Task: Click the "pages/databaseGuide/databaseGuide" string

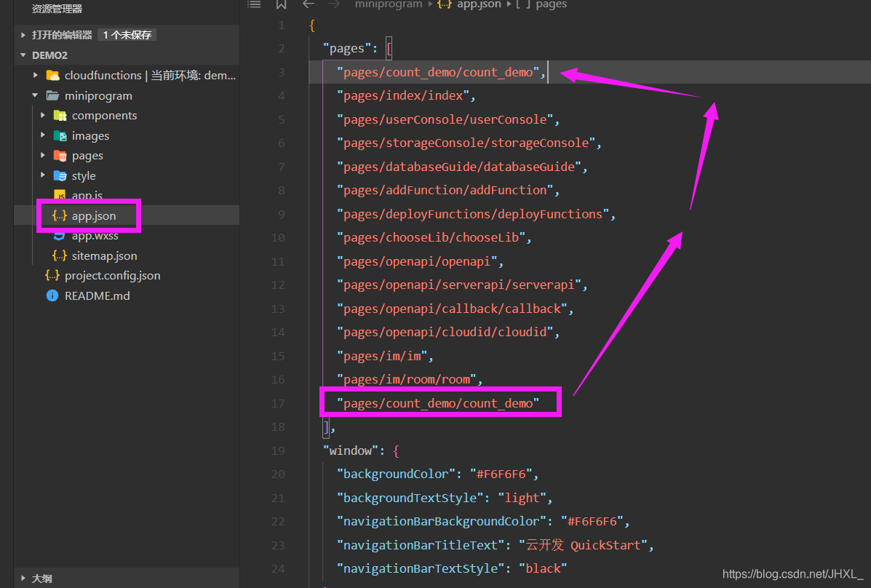Action: pos(459,167)
